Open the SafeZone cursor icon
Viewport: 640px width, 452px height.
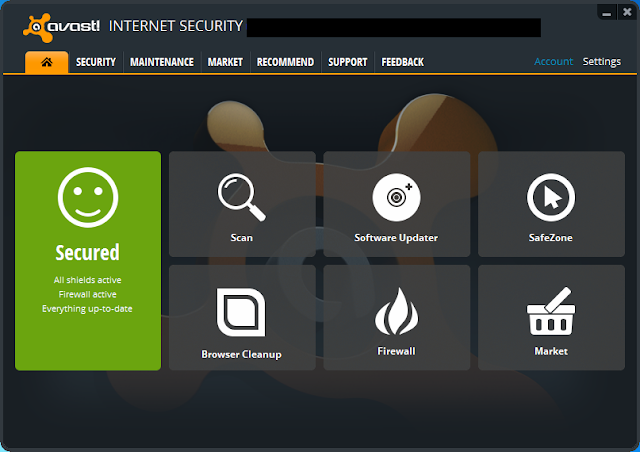point(551,198)
